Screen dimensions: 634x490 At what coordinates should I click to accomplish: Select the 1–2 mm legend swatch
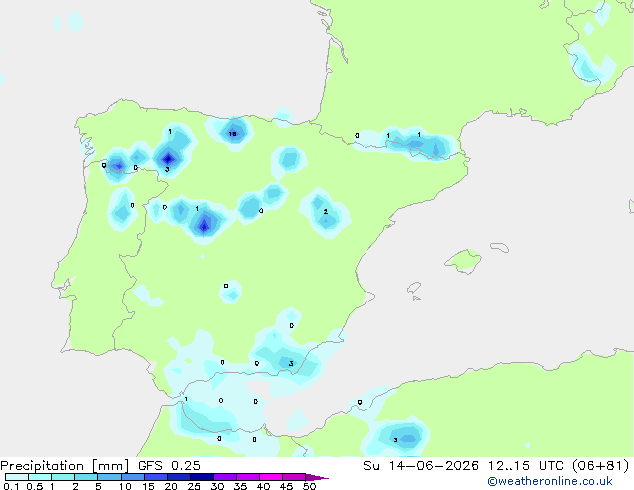[x=63, y=477]
